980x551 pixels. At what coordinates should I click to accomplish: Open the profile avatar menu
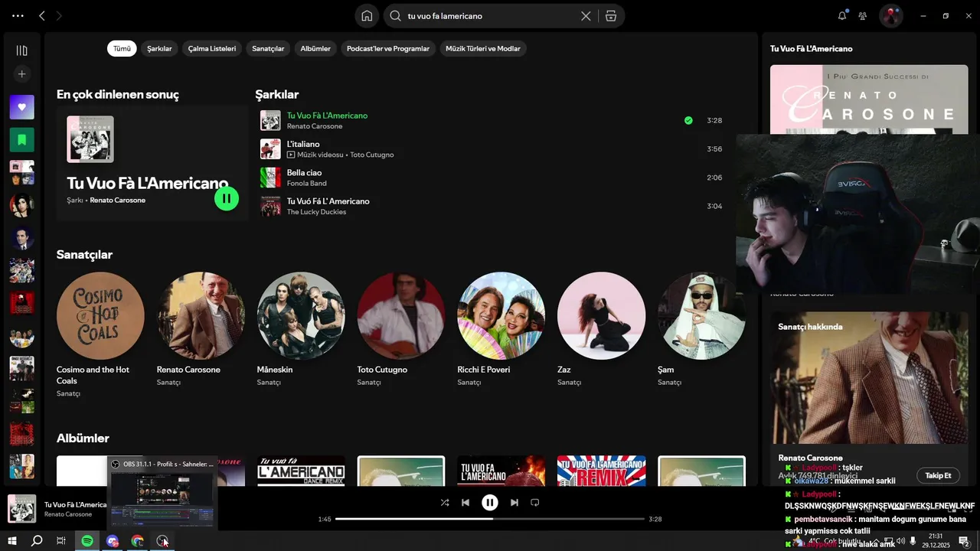pyautogui.click(x=890, y=15)
